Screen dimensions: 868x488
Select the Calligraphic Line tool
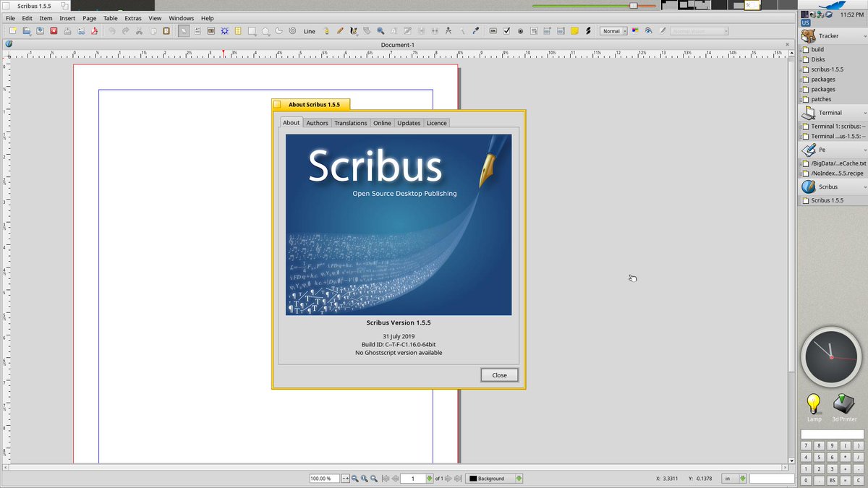click(354, 31)
